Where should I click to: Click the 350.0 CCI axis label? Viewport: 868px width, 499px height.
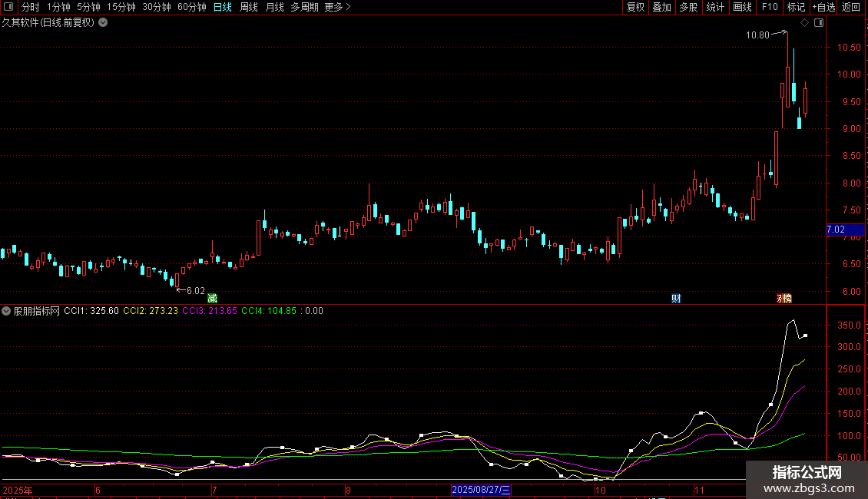pos(849,326)
